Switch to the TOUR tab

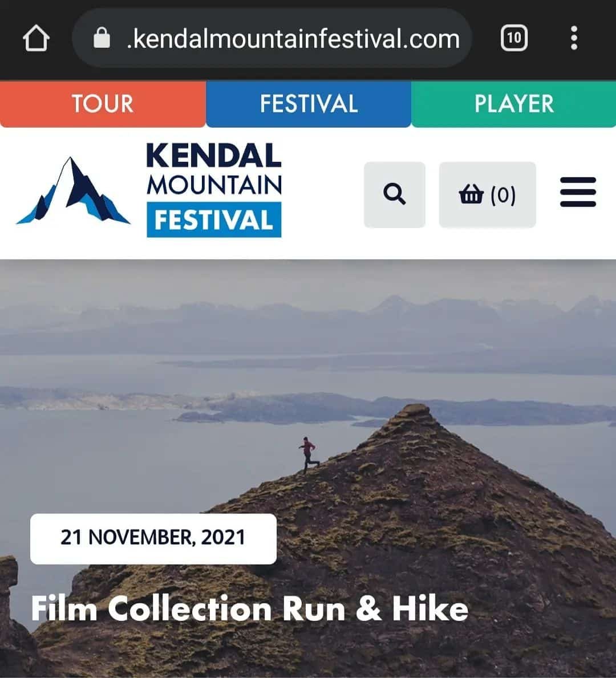(x=103, y=104)
